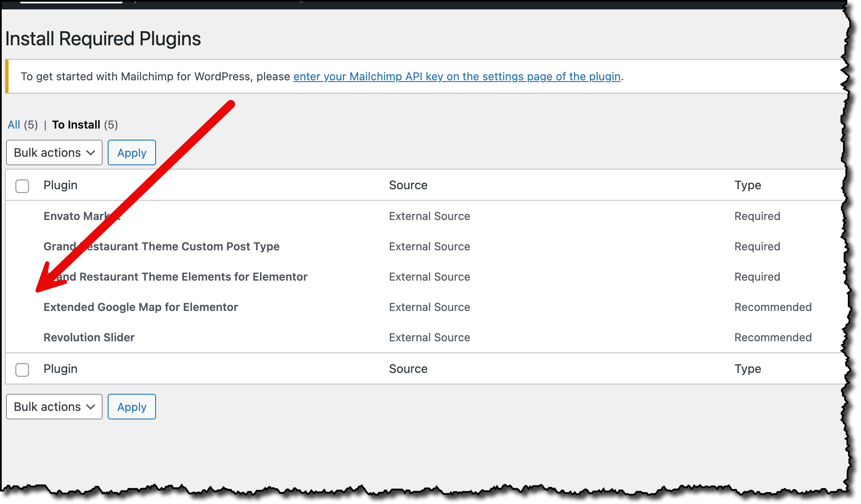
Task: Follow the Mailchimp API key settings link
Action: pos(457,76)
